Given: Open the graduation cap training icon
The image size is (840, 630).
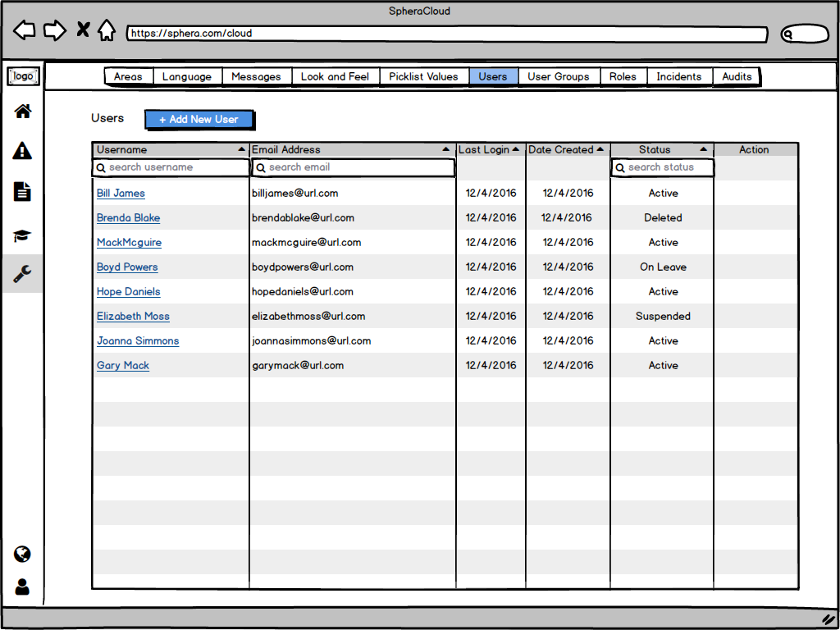Looking at the screenshot, I should click(22, 235).
